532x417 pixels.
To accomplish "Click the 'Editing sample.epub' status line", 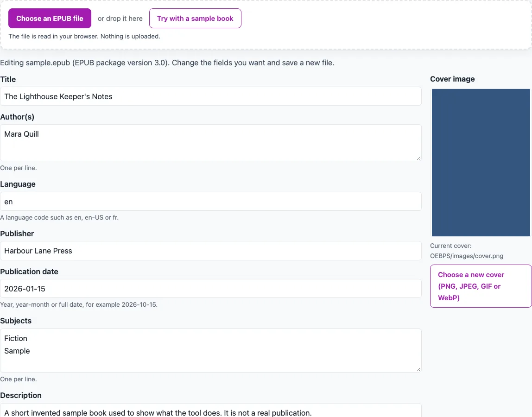I will pyautogui.click(x=167, y=63).
